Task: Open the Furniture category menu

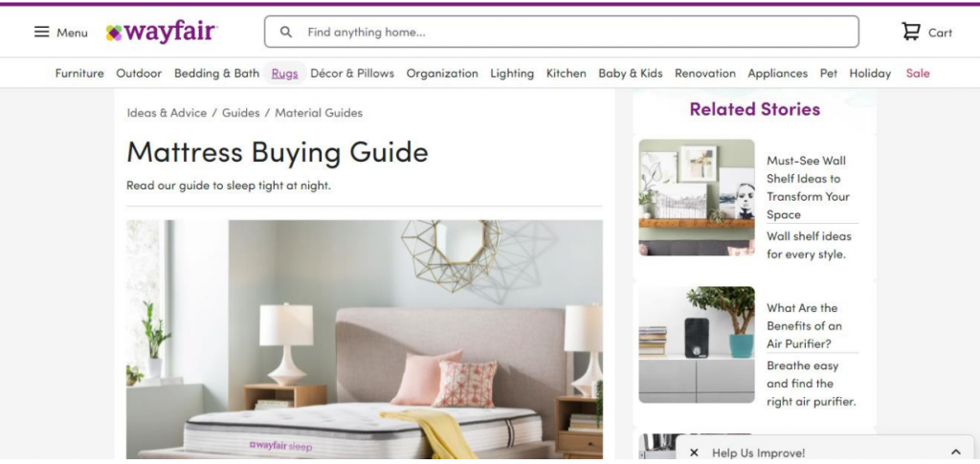Action: [79, 73]
